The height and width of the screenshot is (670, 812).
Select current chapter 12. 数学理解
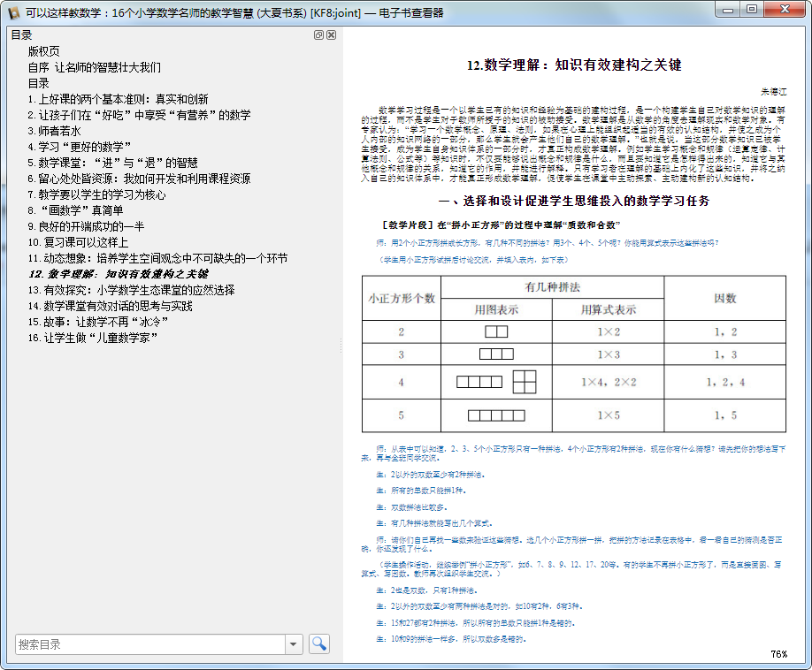click(x=119, y=274)
